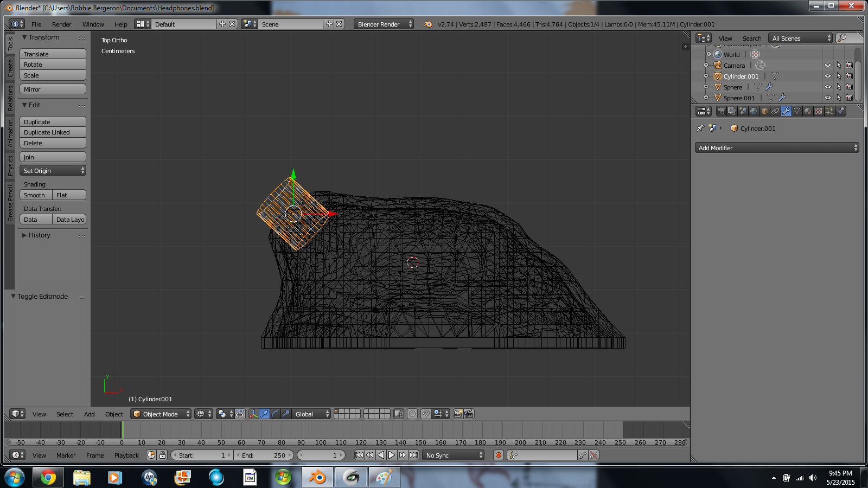Open the File menu
868x488 pixels.
tap(36, 24)
